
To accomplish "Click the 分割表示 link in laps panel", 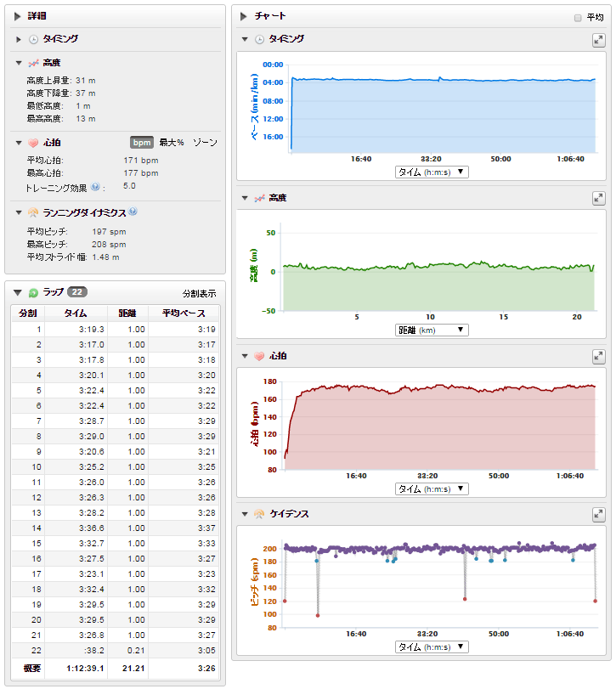I will 200,293.
